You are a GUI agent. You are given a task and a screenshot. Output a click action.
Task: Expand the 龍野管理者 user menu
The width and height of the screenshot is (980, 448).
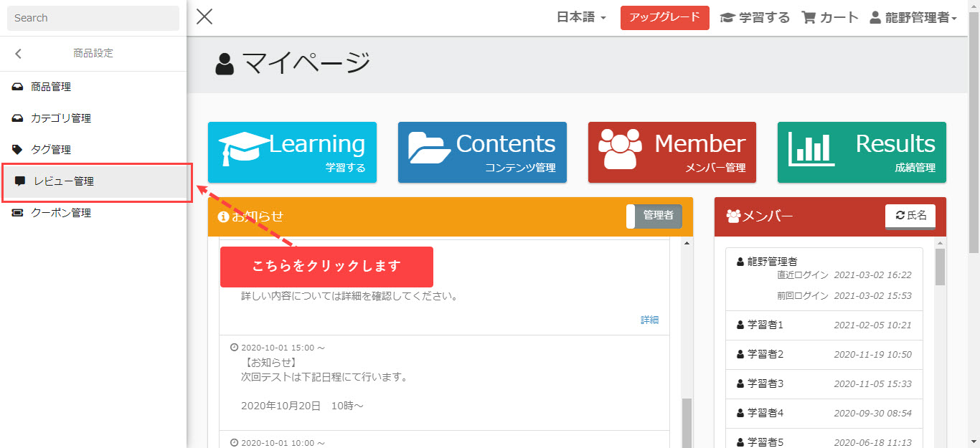tap(913, 18)
